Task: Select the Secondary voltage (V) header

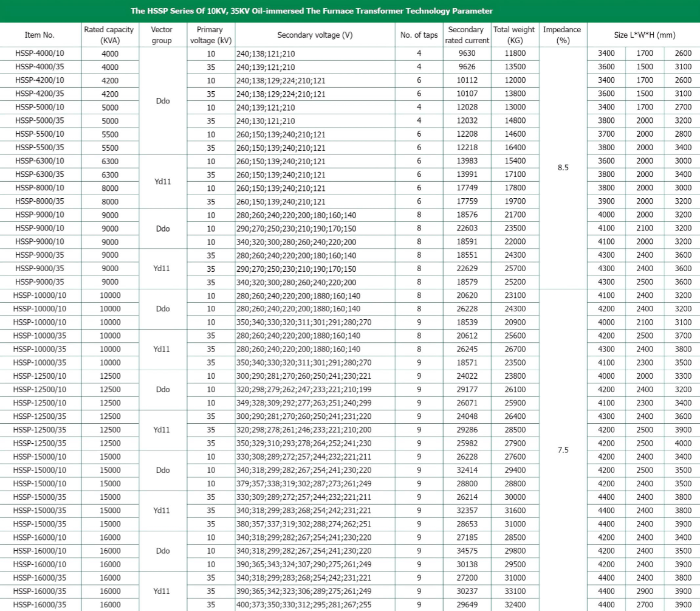Action: click(315, 35)
